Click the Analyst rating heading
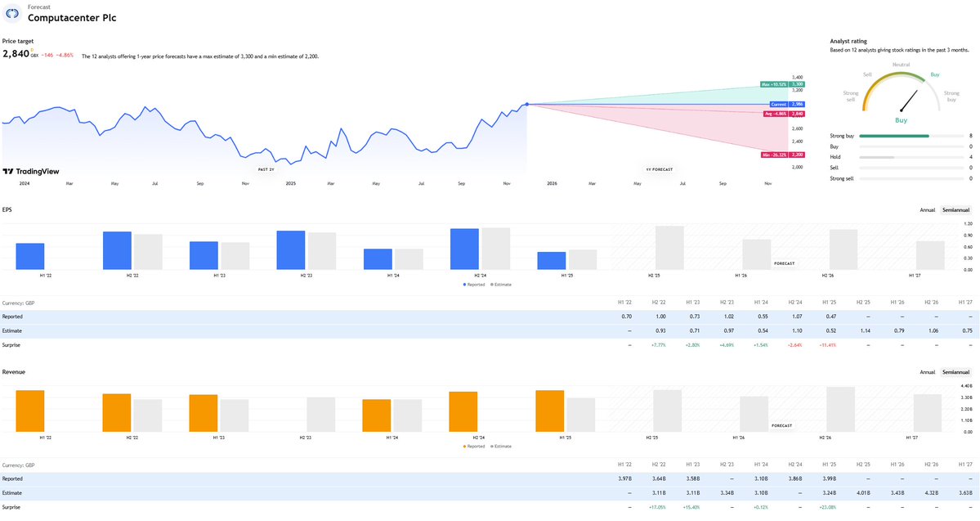The image size is (980, 521). pyautogui.click(x=848, y=41)
